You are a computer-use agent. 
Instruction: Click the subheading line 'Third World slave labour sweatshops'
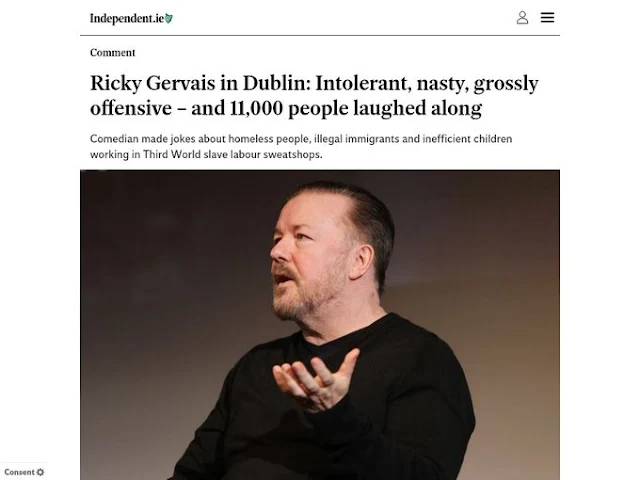(x=233, y=155)
